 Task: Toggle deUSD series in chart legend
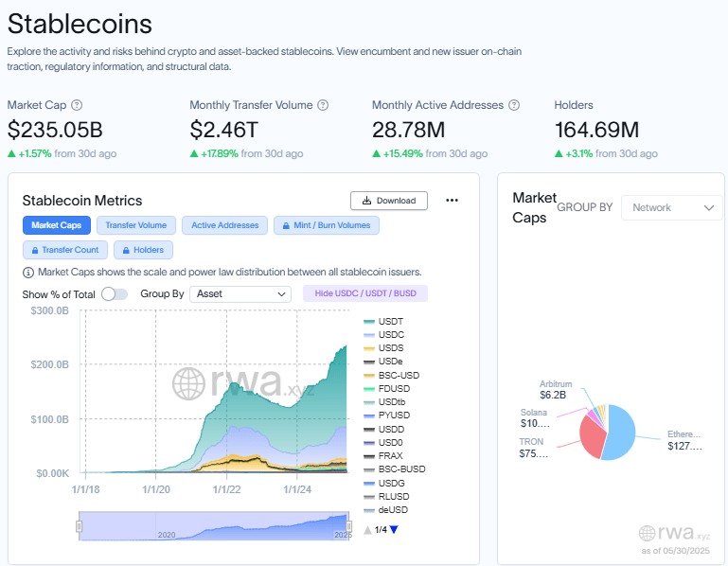tap(386, 510)
